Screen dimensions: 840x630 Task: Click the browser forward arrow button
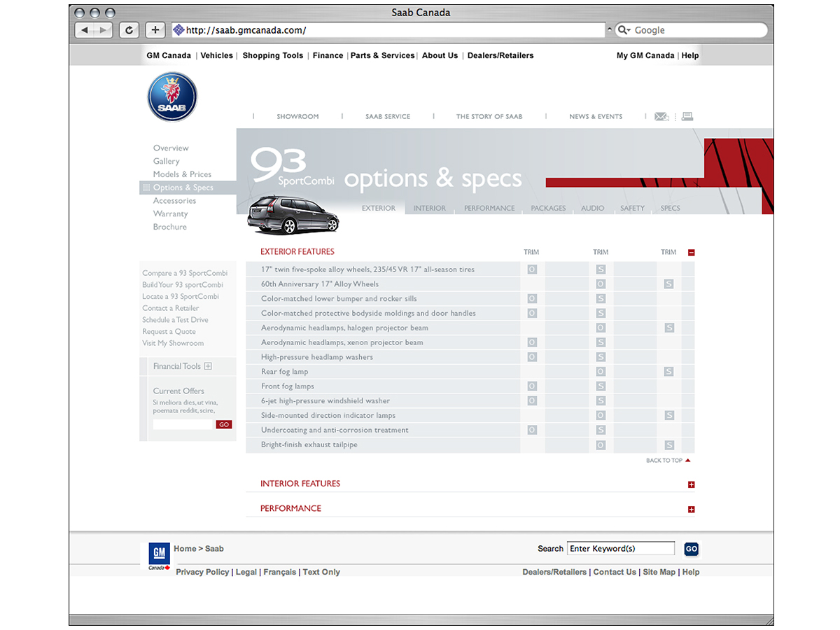pos(104,30)
